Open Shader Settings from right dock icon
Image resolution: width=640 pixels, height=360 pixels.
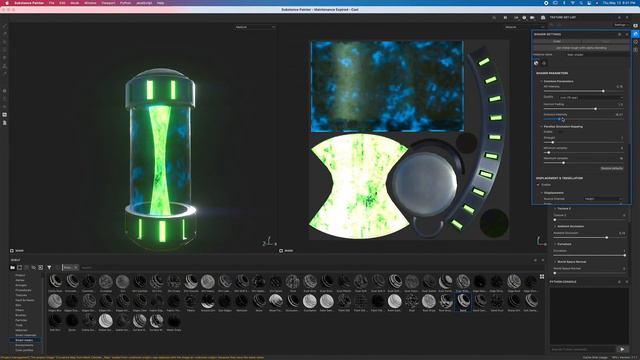point(636,34)
